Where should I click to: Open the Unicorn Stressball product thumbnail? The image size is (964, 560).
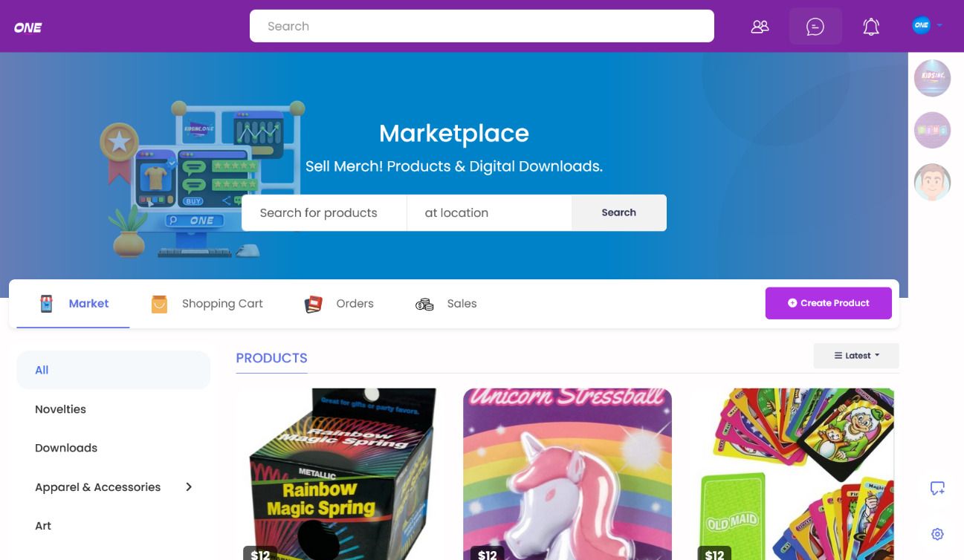tap(567, 474)
